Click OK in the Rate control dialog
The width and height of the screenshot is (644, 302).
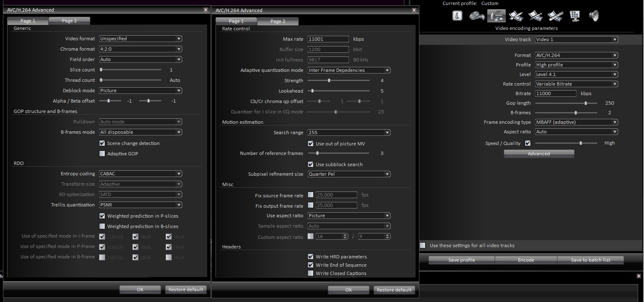point(349,290)
